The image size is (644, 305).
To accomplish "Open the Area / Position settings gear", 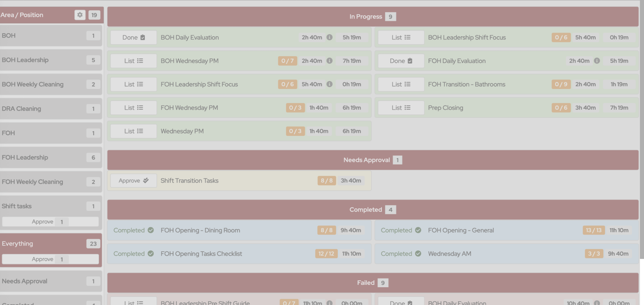I will 80,15.
